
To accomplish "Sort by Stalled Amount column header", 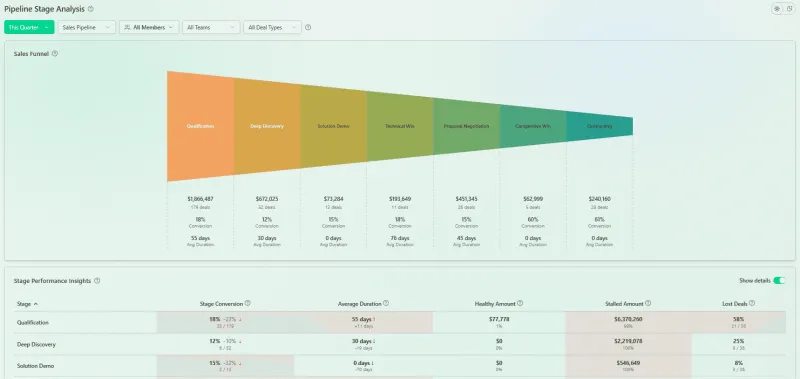I will click(x=624, y=304).
